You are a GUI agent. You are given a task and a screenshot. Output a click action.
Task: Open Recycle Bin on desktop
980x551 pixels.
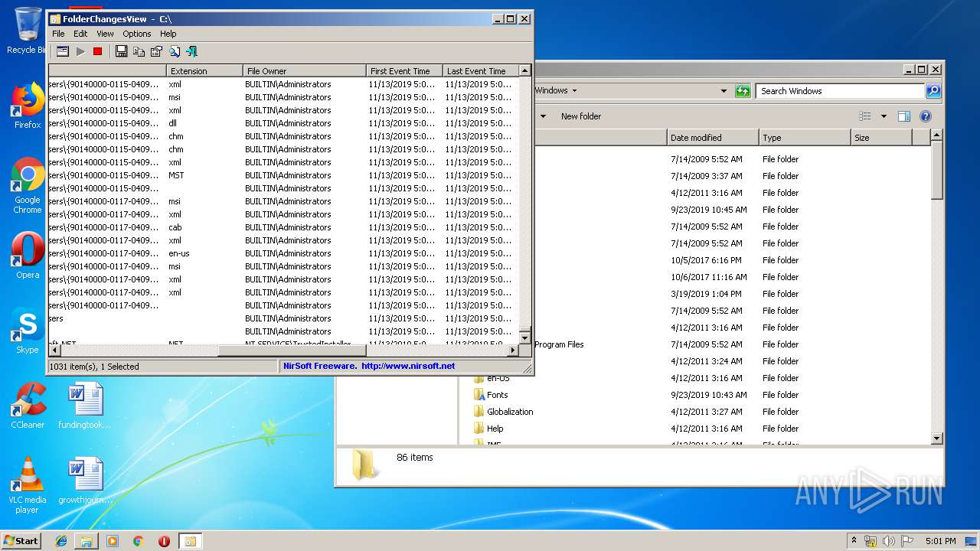[x=28, y=31]
